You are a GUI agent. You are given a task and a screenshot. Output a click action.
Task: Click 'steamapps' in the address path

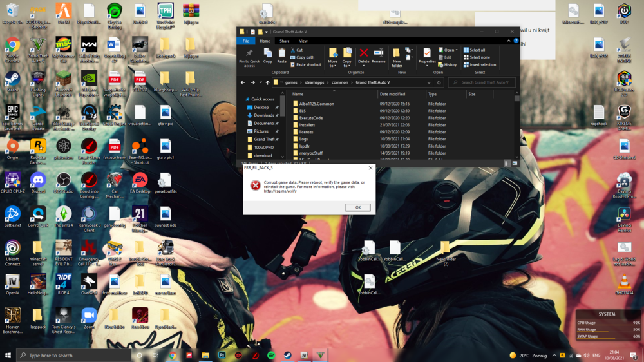click(x=314, y=82)
